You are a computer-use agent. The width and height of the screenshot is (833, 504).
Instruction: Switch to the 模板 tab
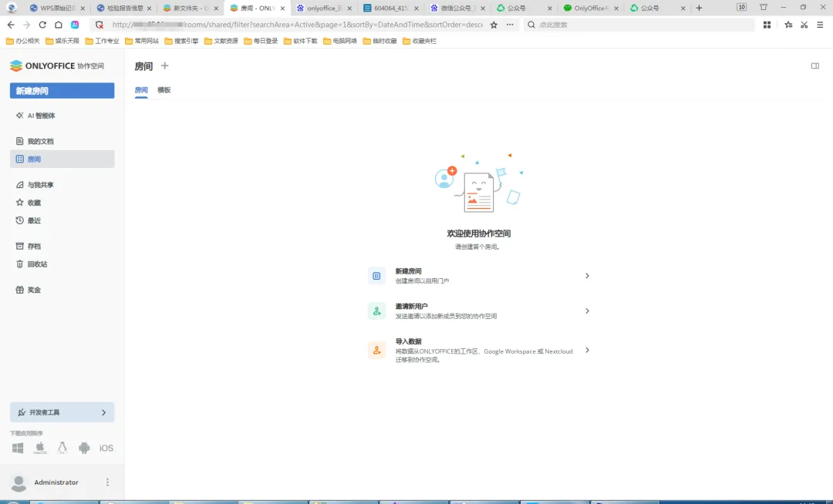[x=164, y=90]
